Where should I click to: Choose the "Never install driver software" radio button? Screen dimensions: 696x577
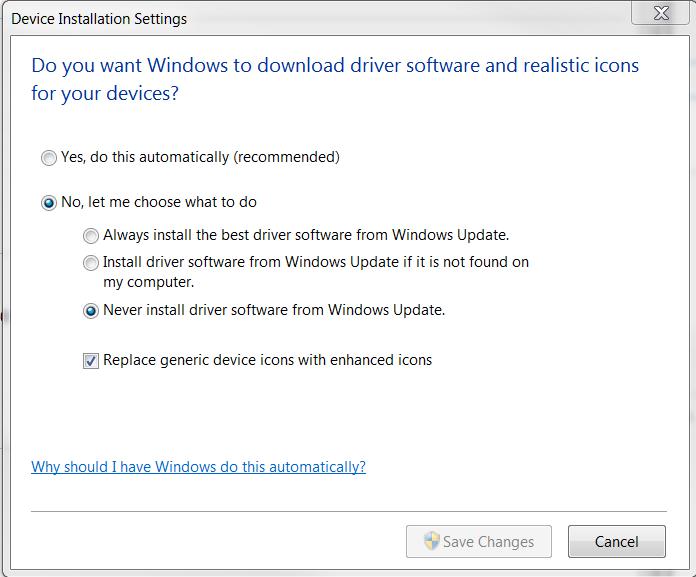point(91,311)
